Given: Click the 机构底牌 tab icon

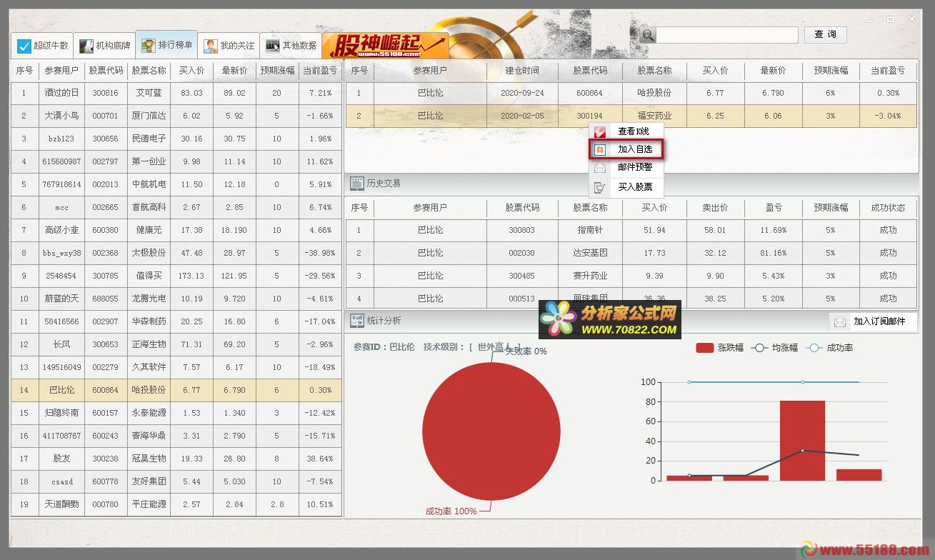Looking at the screenshot, I should [x=86, y=46].
